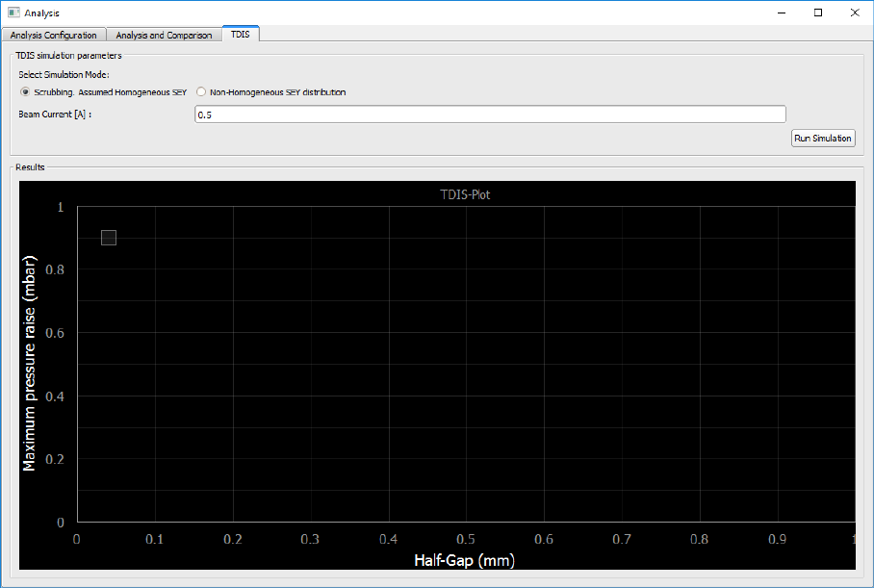Select Scrubbing Assumed Homogeneous SEY mode

coord(103,92)
